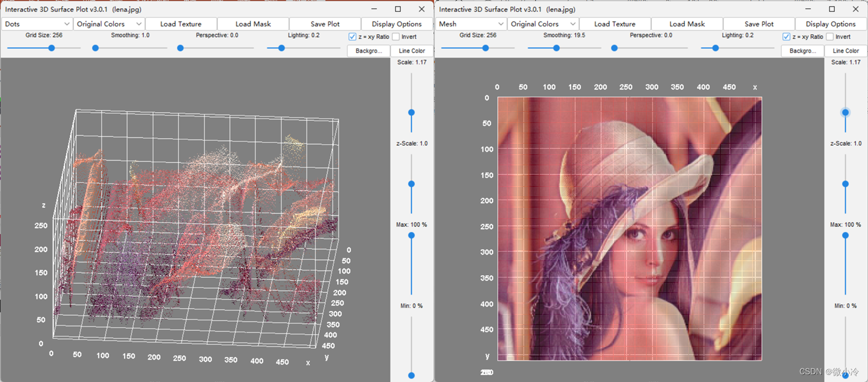Adjust z-Scale slider in right window
868x382 pixels.
pos(846,184)
